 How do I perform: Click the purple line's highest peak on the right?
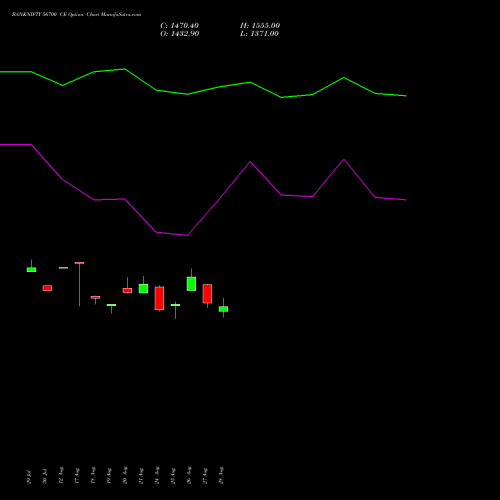tap(344, 159)
